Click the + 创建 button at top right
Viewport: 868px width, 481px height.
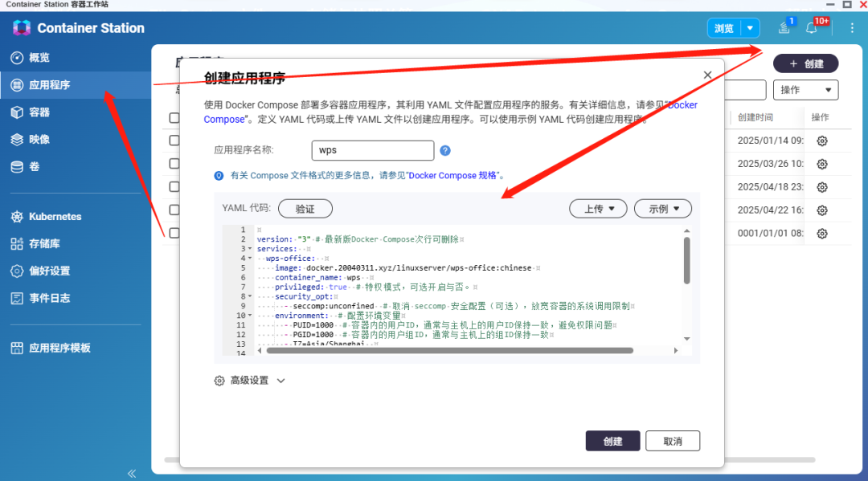805,63
